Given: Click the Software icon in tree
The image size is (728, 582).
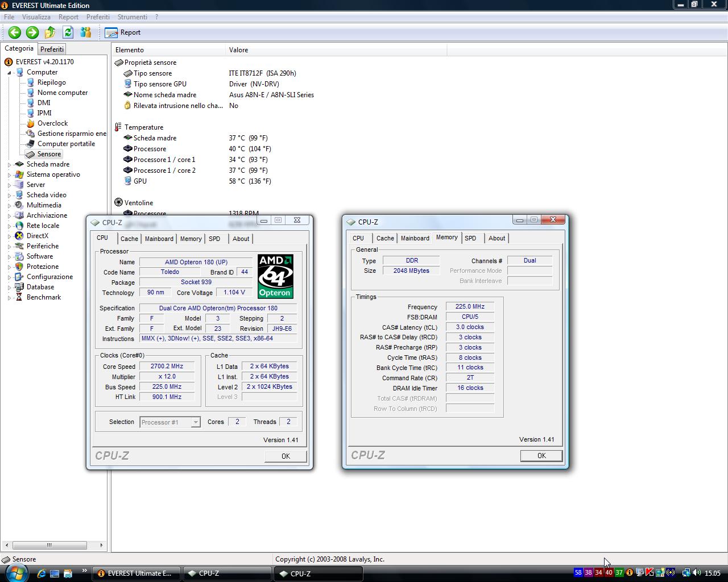Looking at the screenshot, I should point(19,256).
